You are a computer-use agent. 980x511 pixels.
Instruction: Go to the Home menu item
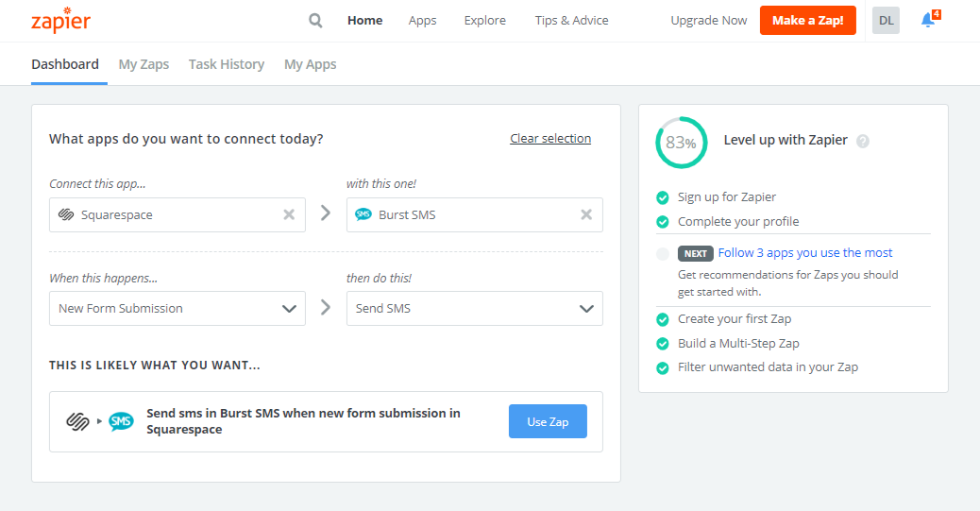[365, 21]
